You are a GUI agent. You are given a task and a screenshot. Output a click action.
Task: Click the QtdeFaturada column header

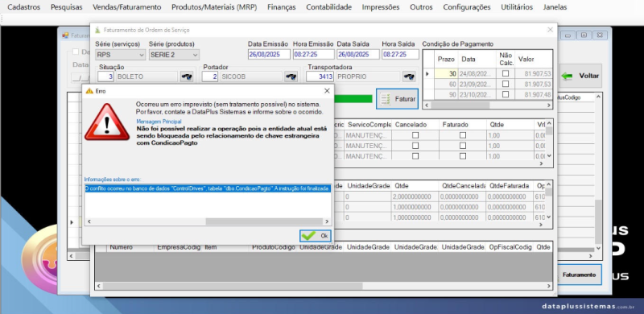pos(510,186)
